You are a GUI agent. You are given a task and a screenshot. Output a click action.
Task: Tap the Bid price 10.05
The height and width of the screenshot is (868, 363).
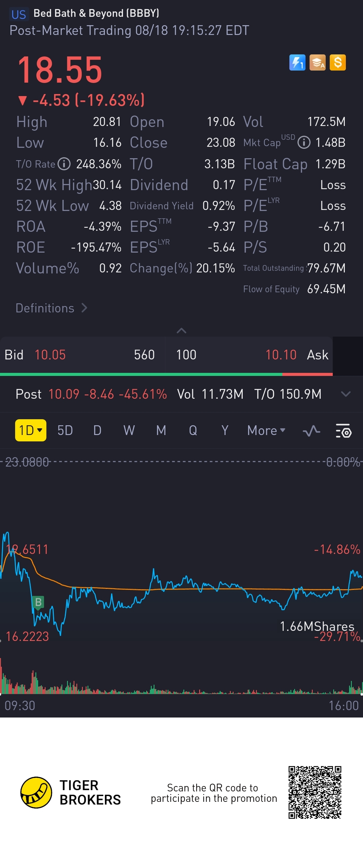click(x=50, y=355)
